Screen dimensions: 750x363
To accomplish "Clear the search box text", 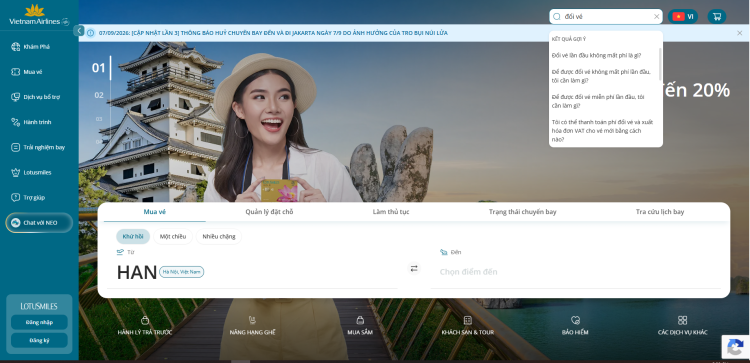I will [x=657, y=16].
